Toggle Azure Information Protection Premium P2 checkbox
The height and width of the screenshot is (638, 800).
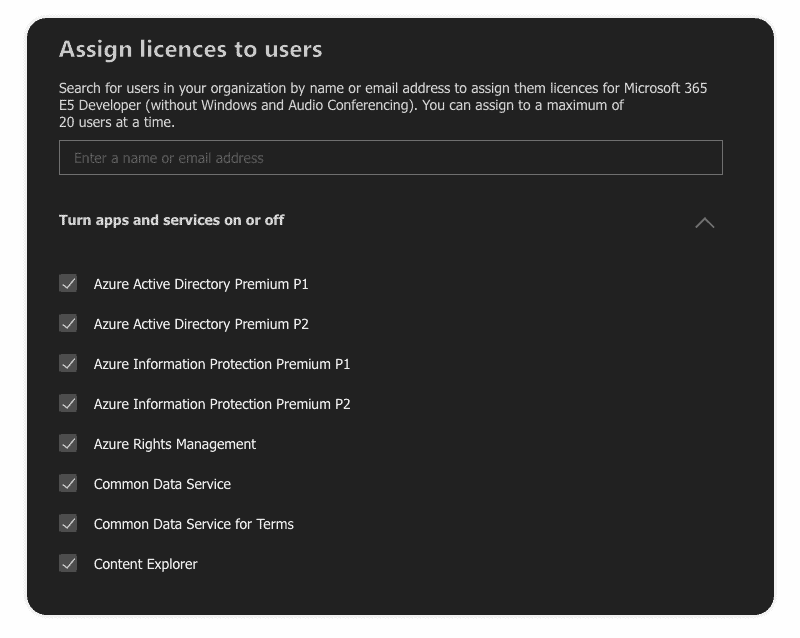point(68,403)
